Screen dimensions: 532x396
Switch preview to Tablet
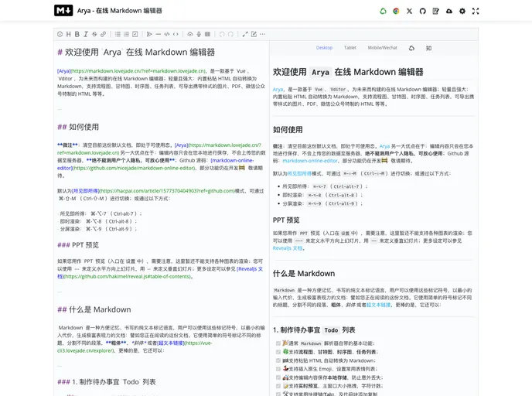coord(350,48)
